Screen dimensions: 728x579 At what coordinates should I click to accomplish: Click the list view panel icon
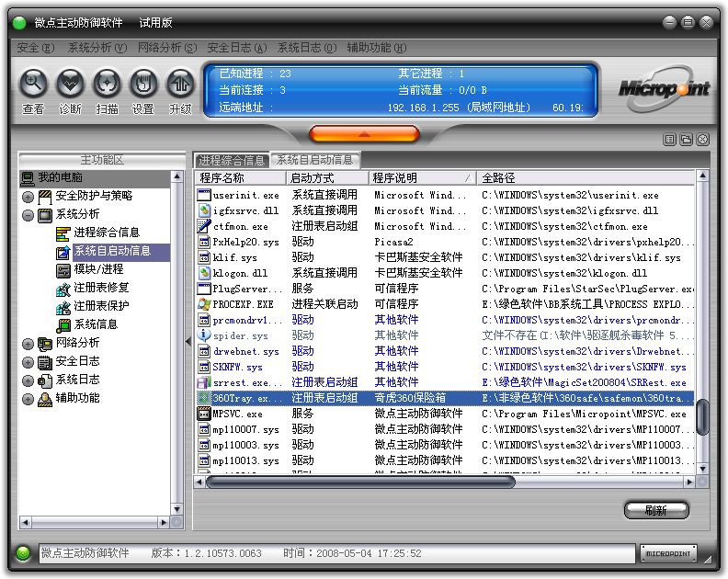pos(669,140)
